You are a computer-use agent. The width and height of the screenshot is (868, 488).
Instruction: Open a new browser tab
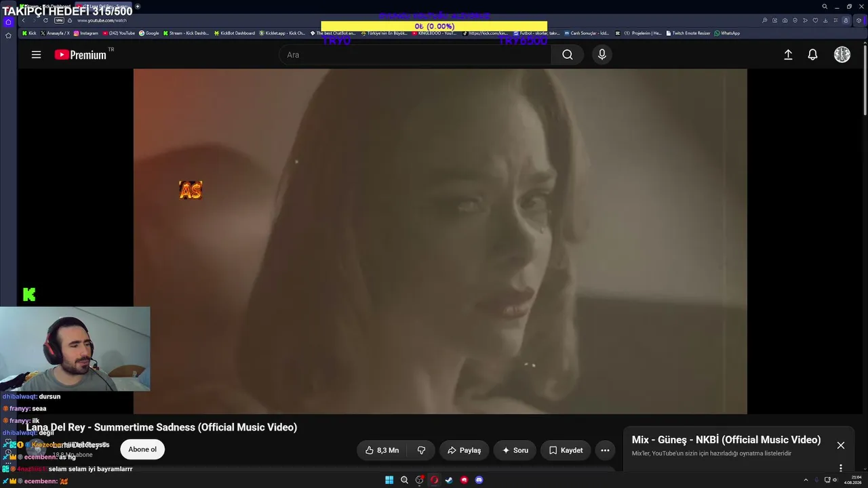pos(138,7)
